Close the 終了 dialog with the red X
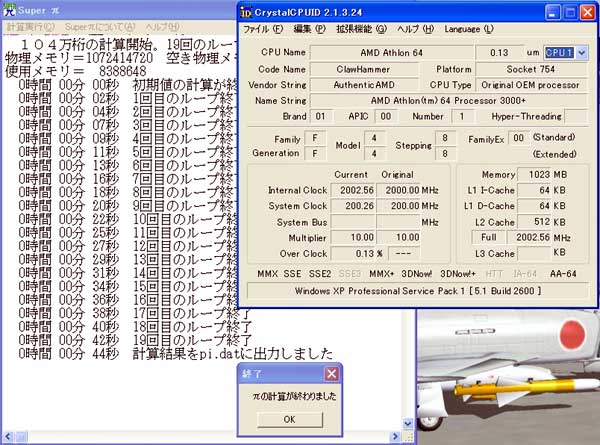600x445 pixels. click(x=331, y=374)
